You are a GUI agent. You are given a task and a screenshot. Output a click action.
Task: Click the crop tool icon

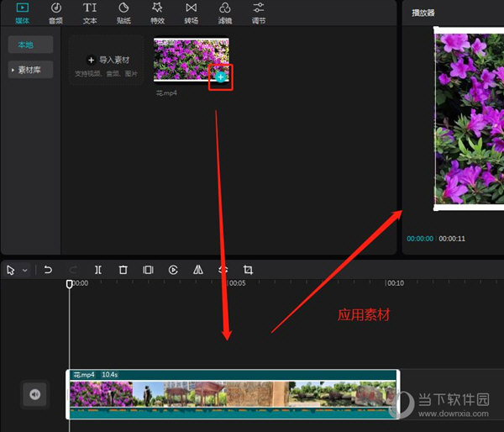pyautogui.click(x=248, y=270)
